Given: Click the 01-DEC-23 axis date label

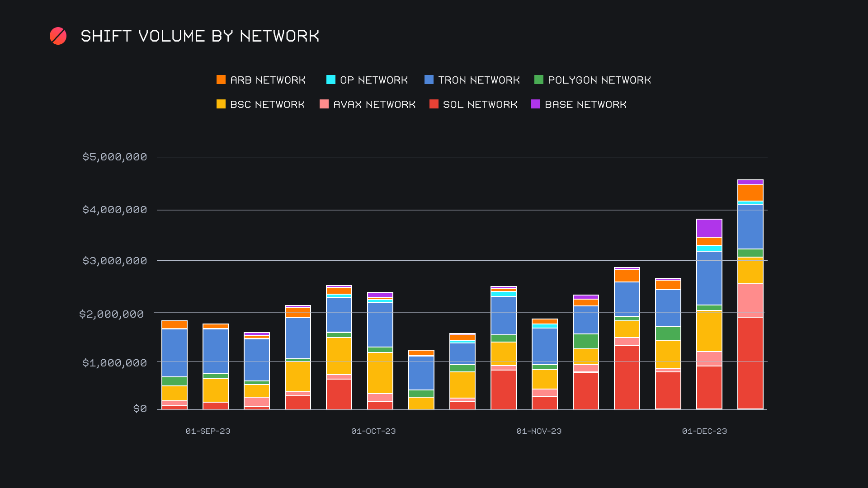Looking at the screenshot, I should pyautogui.click(x=704, y=431).
